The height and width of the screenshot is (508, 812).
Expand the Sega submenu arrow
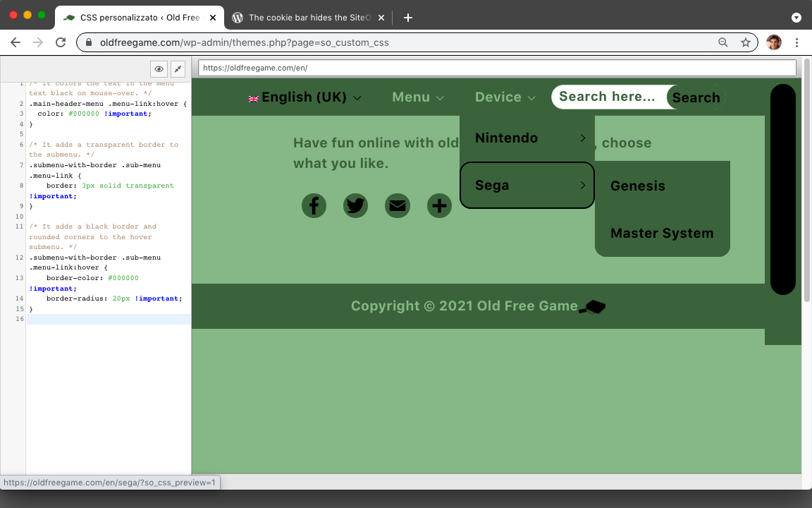click(583, 185)
